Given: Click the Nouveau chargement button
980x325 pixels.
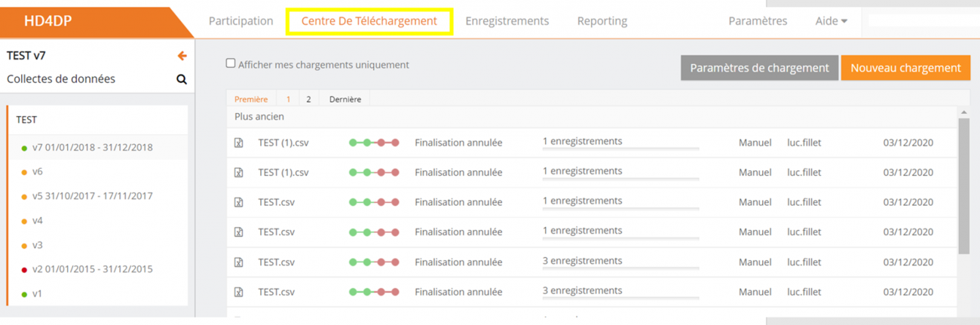Looking at the screenshot, I should coord(905,68).
